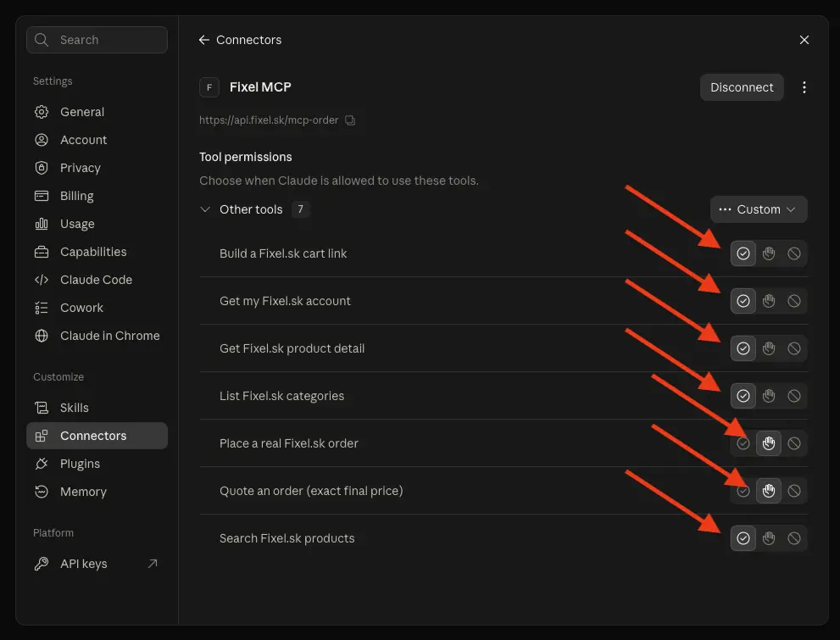Open Memory settings
The height and width of the screenshot is (640, 840).
pyautogui.click(x=97, y=492)
